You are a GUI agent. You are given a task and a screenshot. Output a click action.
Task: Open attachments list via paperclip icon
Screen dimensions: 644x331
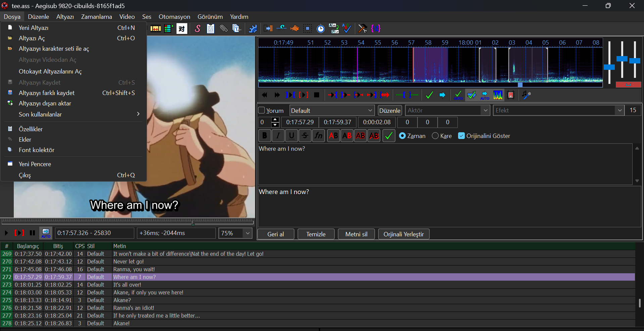(x=224, y=29)
